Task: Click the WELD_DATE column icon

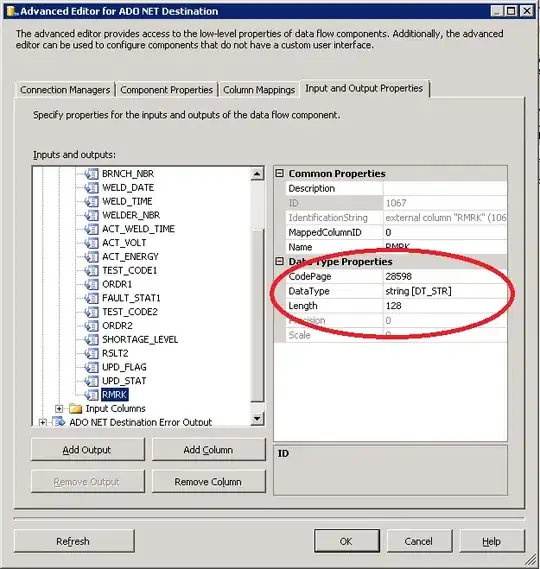Action: pyautogui.click(x=91, y=188)
